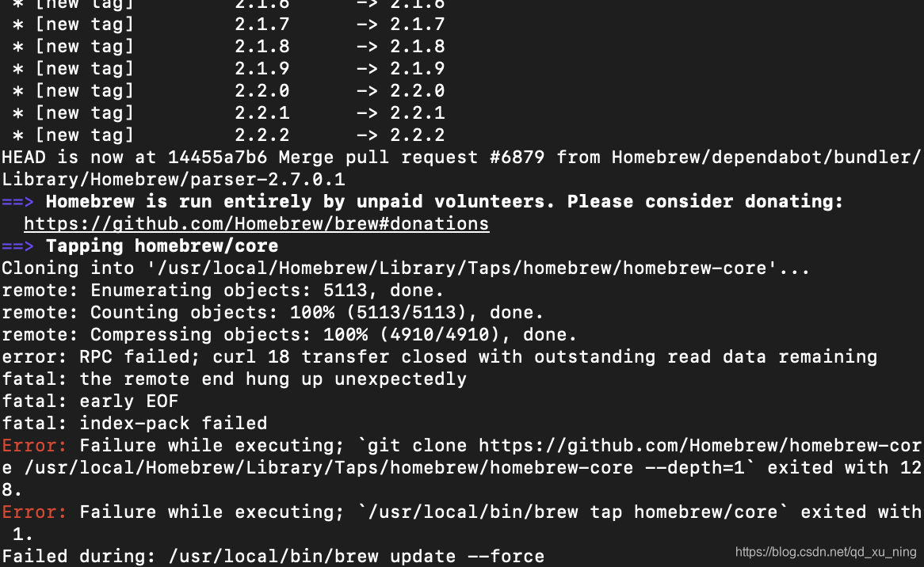Click the pull request number #6879
The height and width of the screenshot is (567, 924).
coord(517,158)
